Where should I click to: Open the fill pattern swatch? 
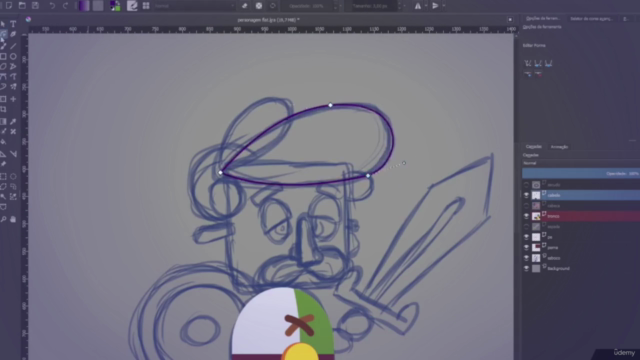[98, 6]
